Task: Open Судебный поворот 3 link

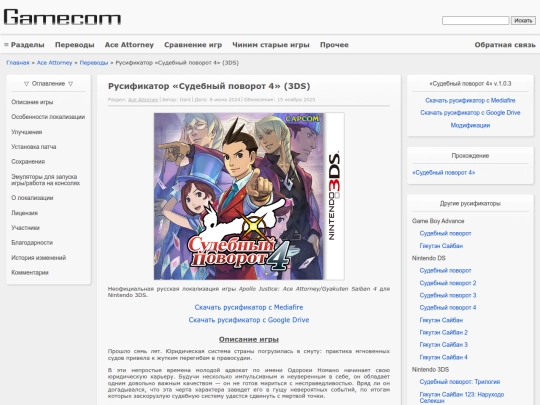Action: tap(448, 295)
